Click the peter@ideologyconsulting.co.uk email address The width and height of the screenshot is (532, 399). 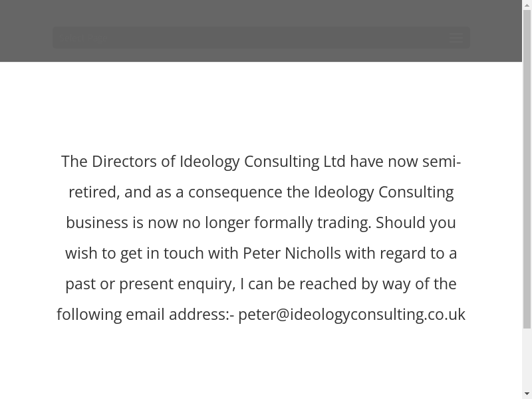[352, 315]
